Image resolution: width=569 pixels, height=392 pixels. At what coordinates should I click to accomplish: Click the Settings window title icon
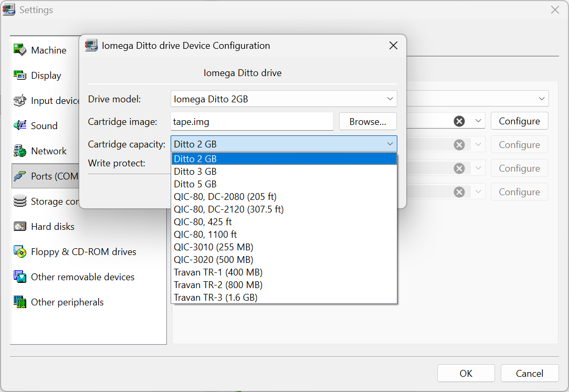coord(9,10)
